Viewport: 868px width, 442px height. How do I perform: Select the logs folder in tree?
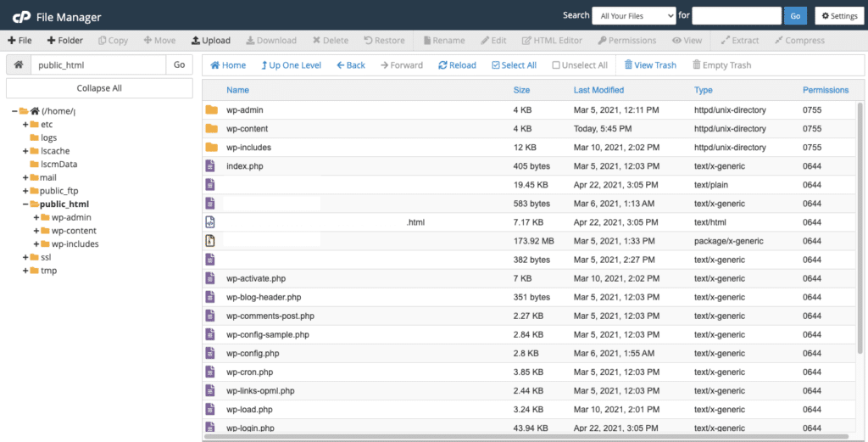coord(48,138)
